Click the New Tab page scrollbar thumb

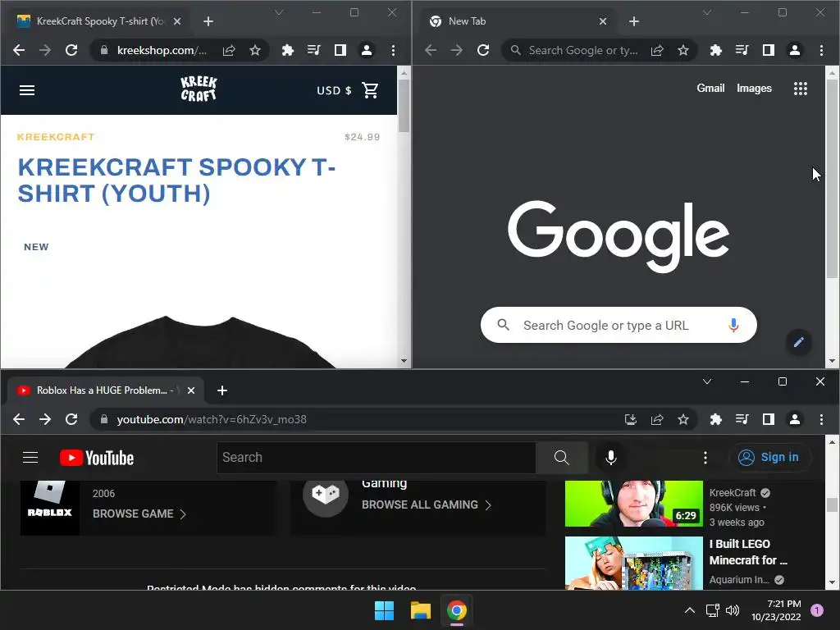[x=832, y=178]
